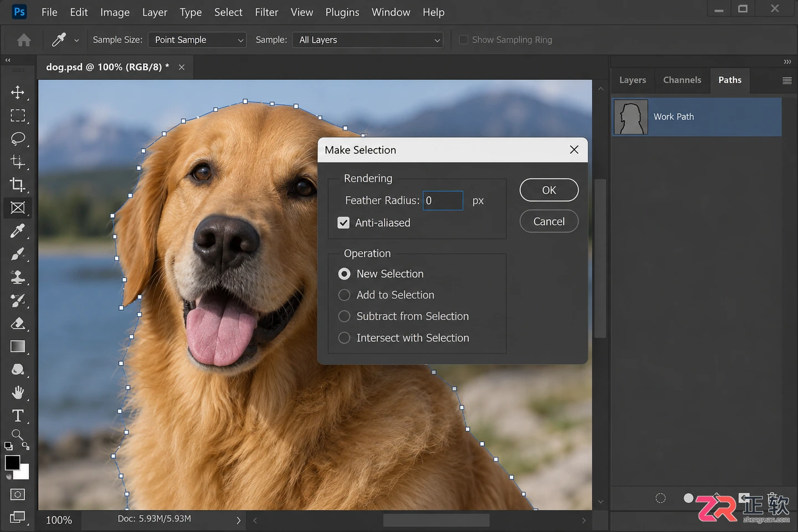Toggle the Anti-aliased checkbox
The image size is (798, 532).
[344, 223]
